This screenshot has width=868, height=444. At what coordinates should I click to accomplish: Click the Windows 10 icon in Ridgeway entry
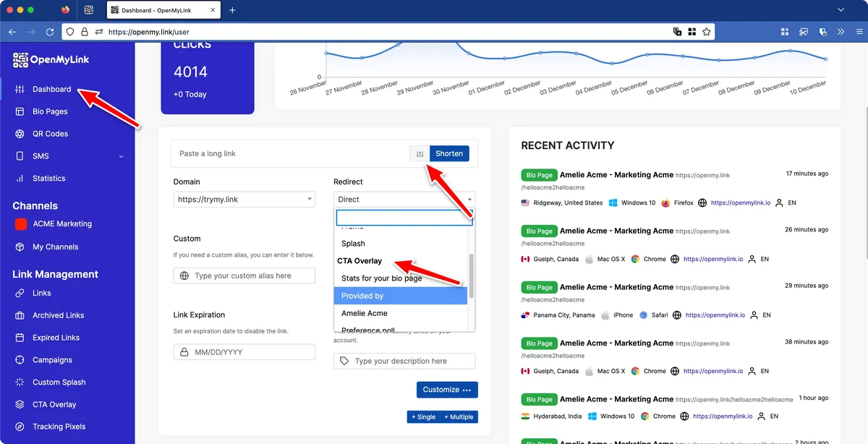tap(613, 203)
